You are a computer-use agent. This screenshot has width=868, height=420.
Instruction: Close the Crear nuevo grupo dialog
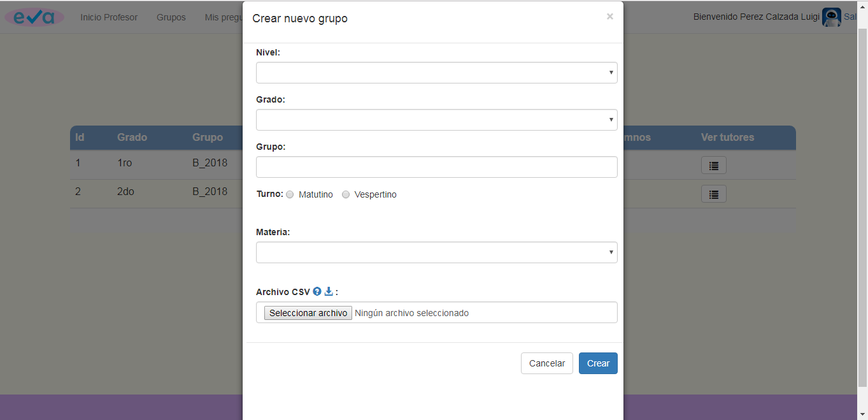pyautogui.click(x=609, y=17)
